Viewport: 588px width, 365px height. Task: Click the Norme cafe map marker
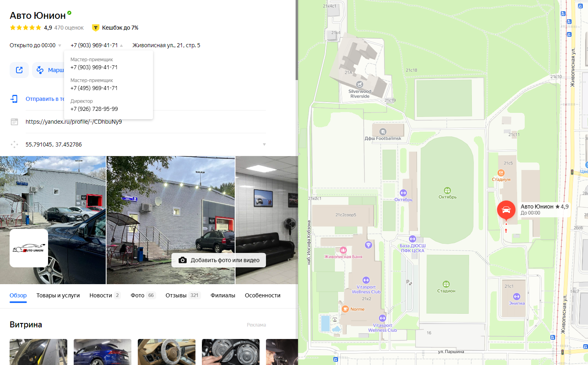(345, 309)
